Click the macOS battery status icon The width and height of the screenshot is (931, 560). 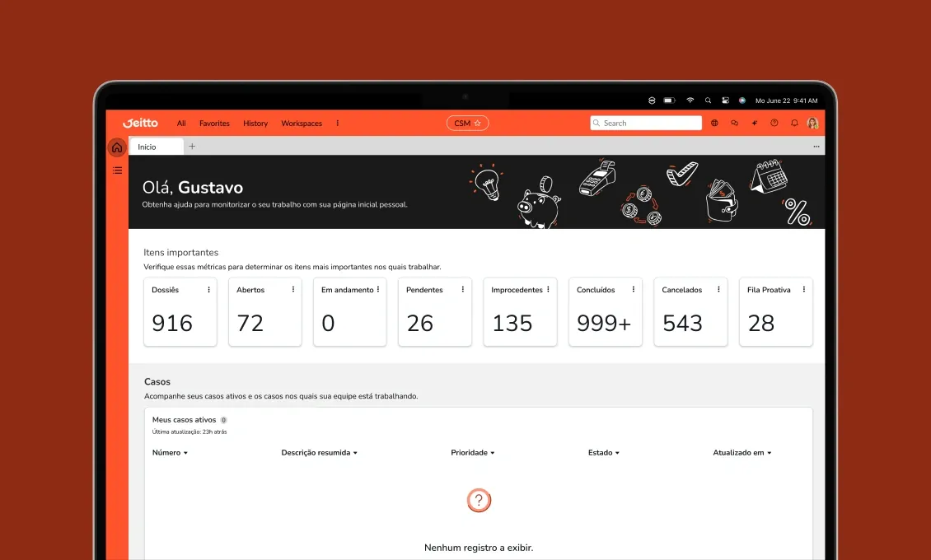click(669, 100)
